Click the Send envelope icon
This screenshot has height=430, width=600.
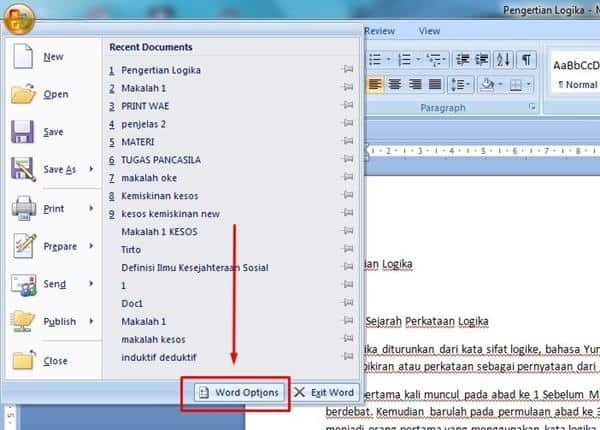tap(23, 285)
